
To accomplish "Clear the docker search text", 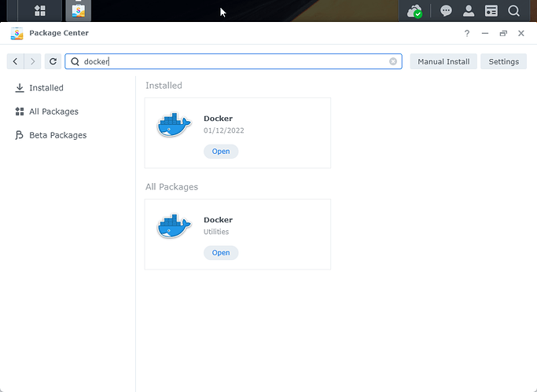I will click(x=393, y=61).
